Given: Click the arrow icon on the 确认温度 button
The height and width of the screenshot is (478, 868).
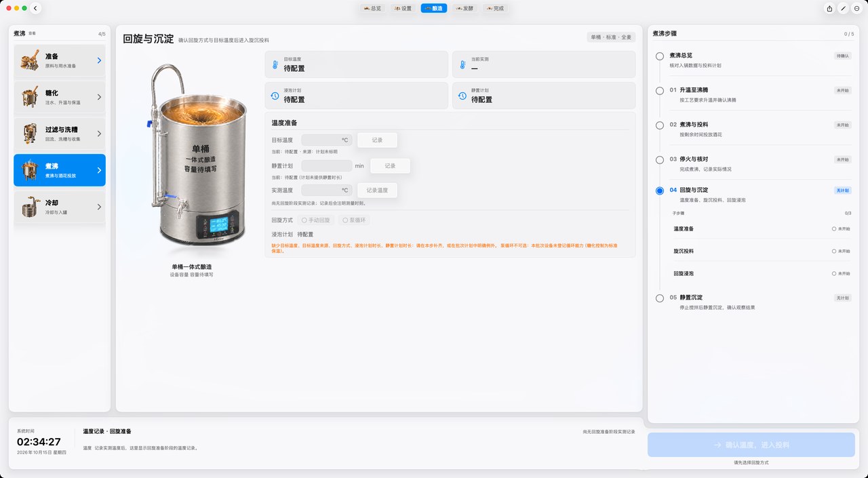Looking at the screenshot, I should pyautogui.click(x=717, y=445).
